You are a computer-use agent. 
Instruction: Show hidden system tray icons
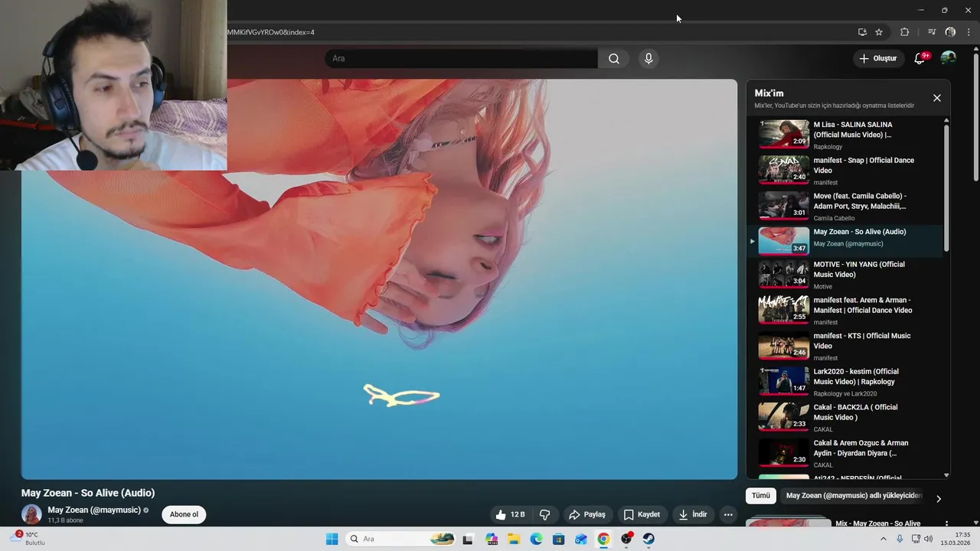pyautogui.click(x=883, y=539)
